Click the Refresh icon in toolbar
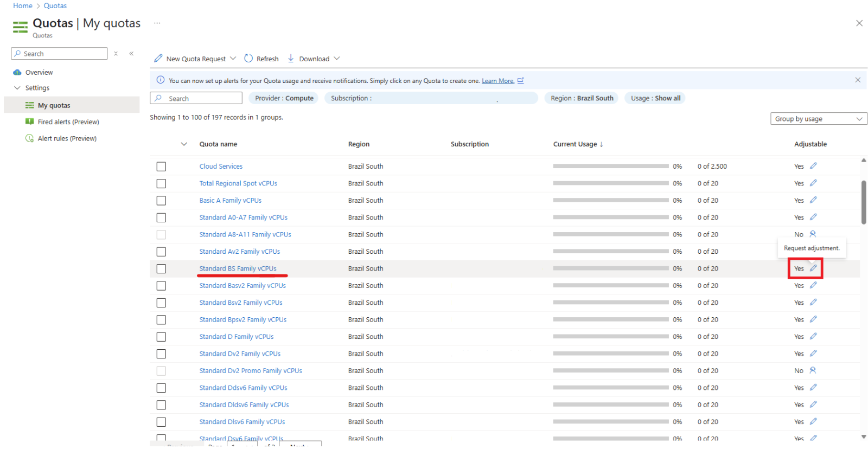 [x=248, y=59]
